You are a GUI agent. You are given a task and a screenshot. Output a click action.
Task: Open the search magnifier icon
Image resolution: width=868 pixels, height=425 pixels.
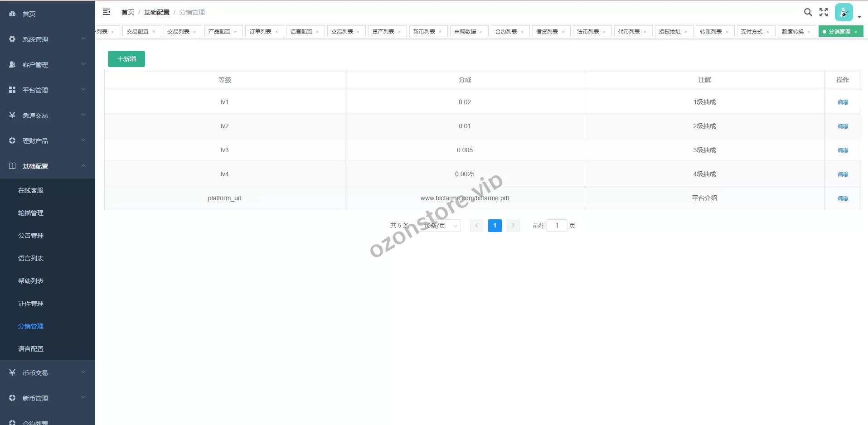pos(808,12)
